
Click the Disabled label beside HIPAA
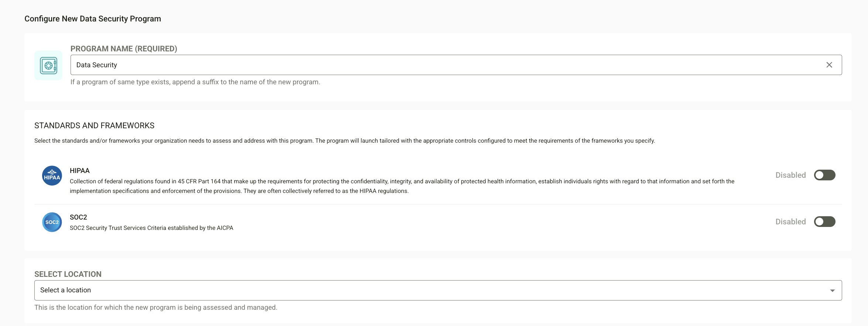[x=790, y=175]
